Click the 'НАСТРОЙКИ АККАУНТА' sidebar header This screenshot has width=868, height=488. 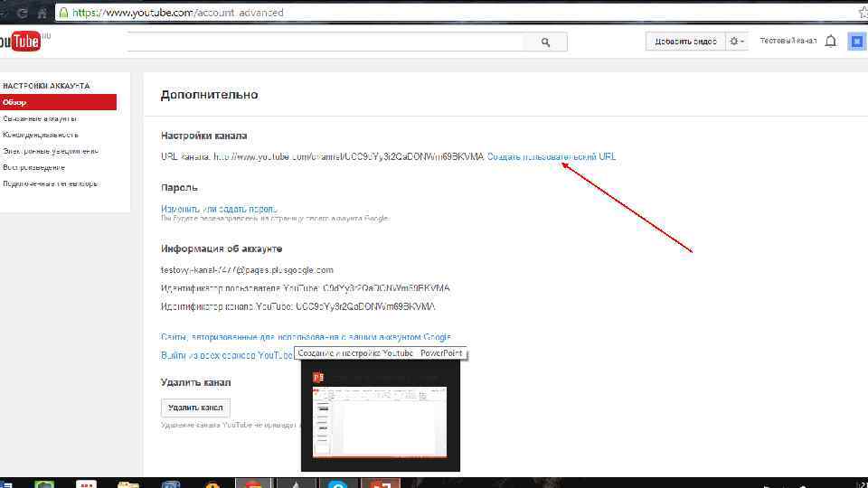pyautogui.click(x=46, y=86)
